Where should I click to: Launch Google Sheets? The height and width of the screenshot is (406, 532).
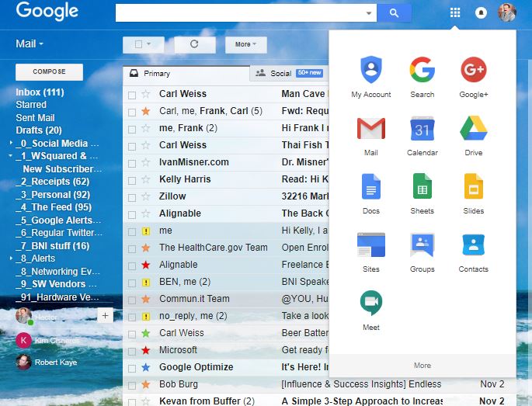point(422,193)
